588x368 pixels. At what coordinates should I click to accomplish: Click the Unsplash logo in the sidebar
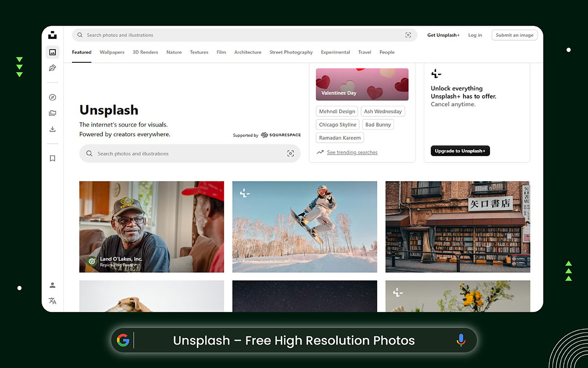[x=52, y=34]
